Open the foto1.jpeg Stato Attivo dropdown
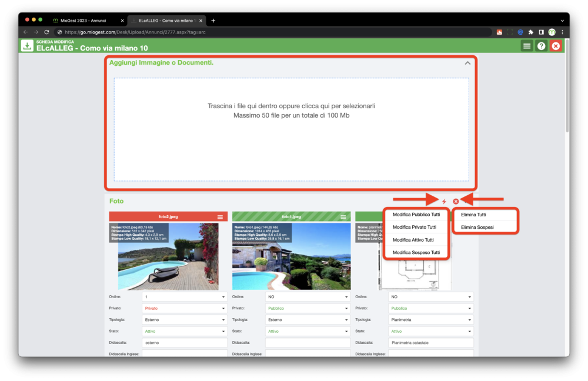Screen dimensions: 588x381 308,331
